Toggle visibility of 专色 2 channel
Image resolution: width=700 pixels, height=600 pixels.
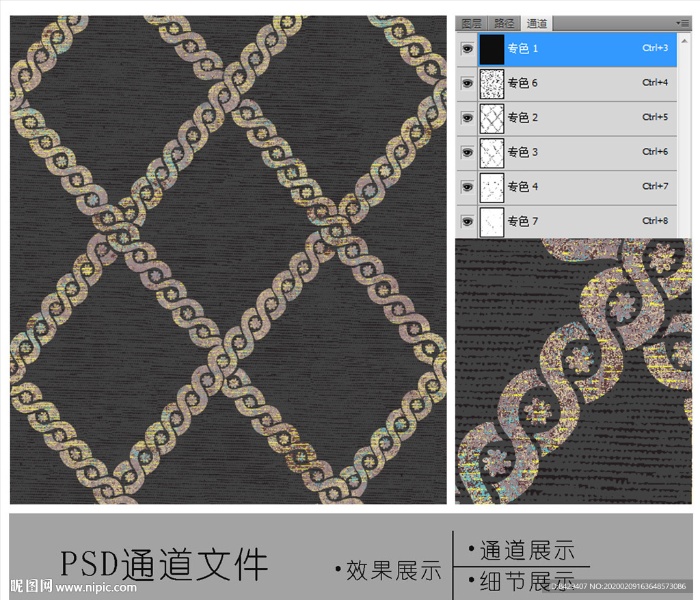pyautogui.click(x=467, y=118)
